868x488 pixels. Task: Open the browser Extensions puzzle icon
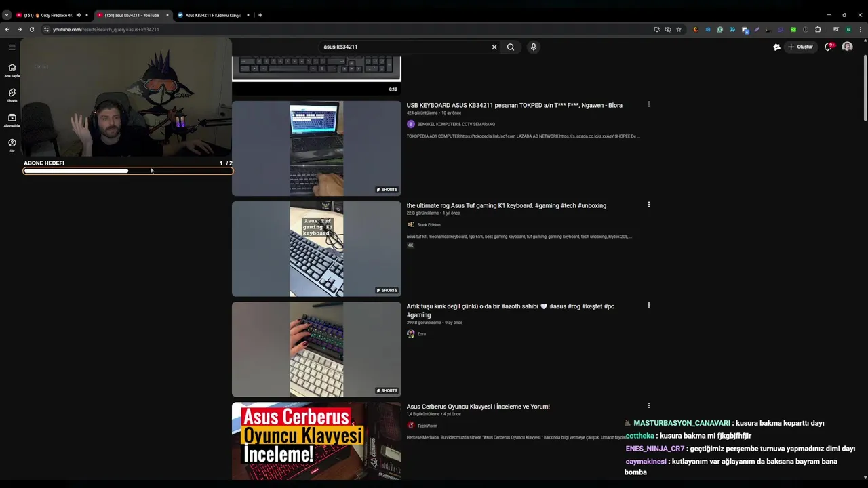[x=818, y=29]
